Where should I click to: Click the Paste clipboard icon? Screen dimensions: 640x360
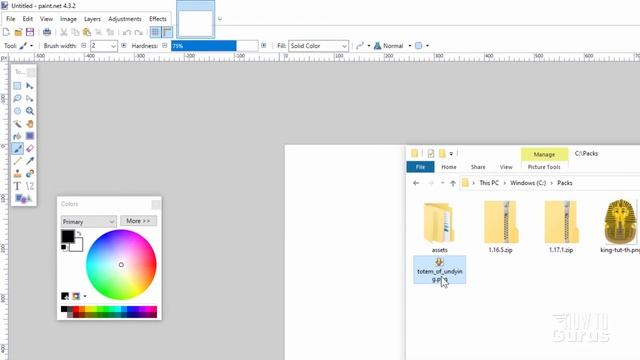(x=87, y=32)
